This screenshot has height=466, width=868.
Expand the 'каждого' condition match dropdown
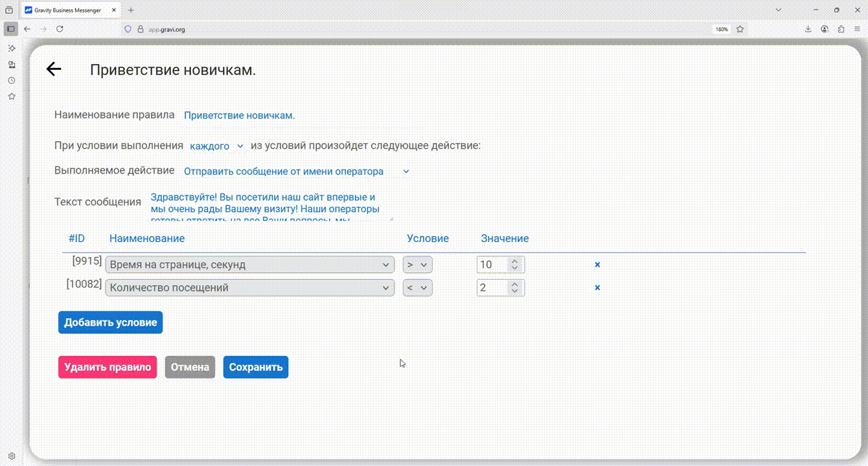pos(216,146)
